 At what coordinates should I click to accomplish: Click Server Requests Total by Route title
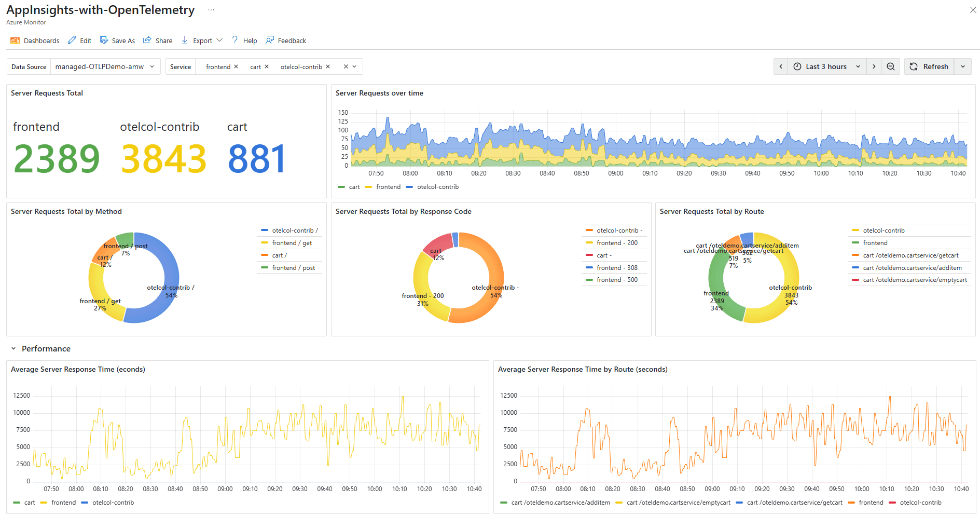pyautogui.click(x=712, y=212)
